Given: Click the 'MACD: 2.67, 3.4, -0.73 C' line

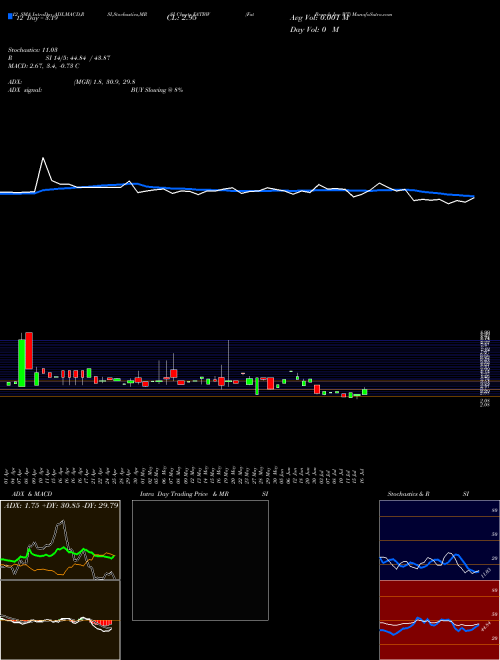Looking at the screenshot, I should click(x=43, y=66).
